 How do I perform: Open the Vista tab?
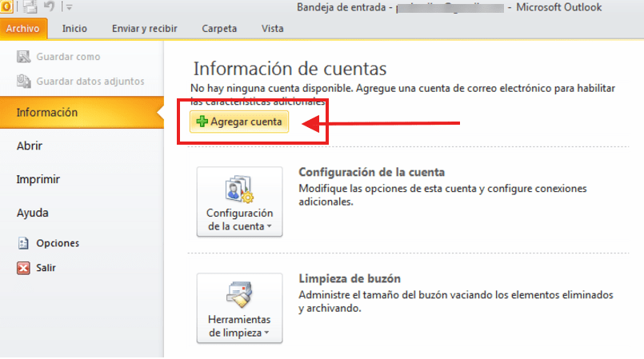click(x=272, y=28)
